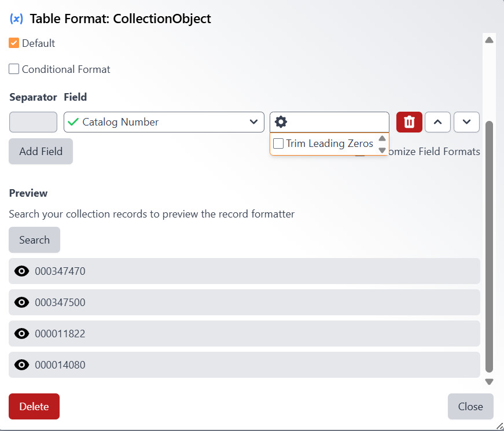Click the Search button under Preview
This screenshot has height=431, width=504.
coord(34,240)
